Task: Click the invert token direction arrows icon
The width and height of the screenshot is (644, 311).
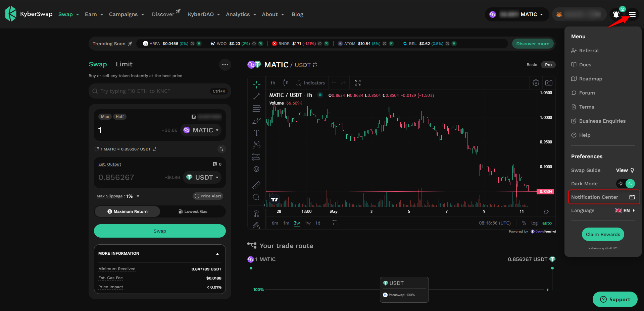Action: (221, 149)
